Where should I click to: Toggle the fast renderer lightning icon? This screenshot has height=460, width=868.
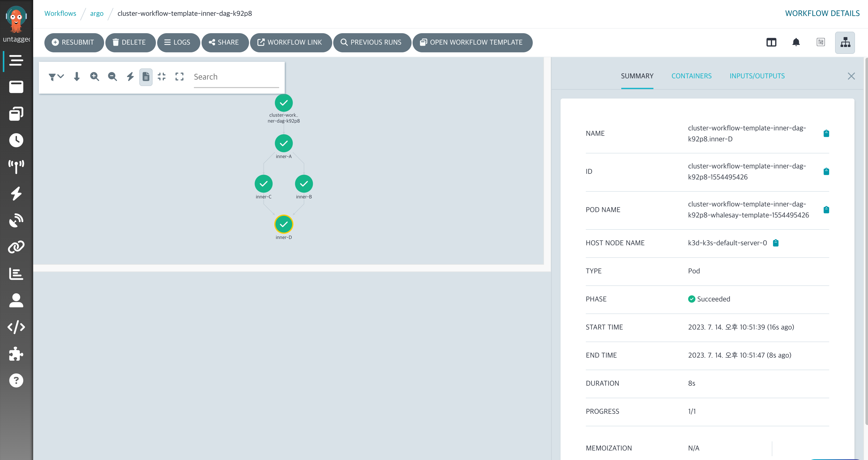(130, 77)
